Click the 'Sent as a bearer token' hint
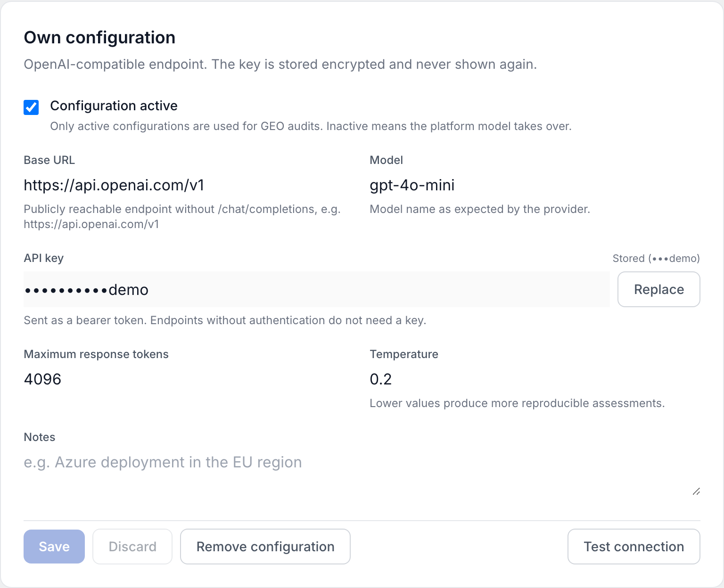 click(x=225, y=320)
